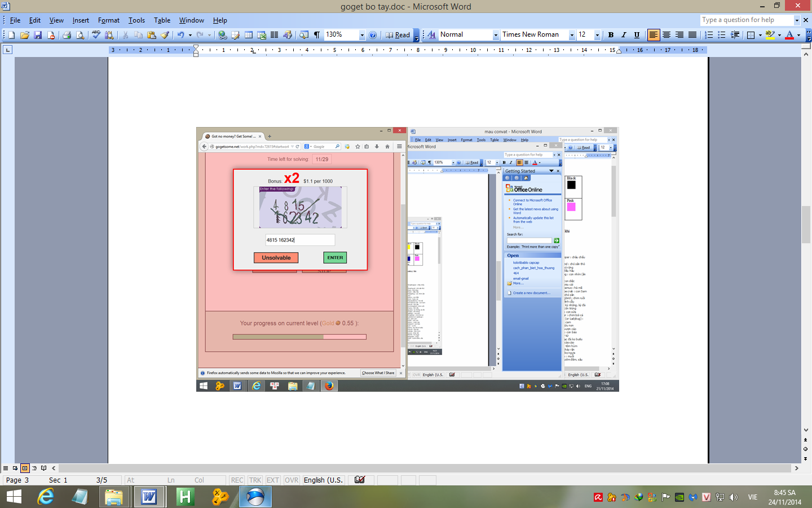Toggle italic formatting
Viewport: 812px width, 508px height.
pyautogui.click(x=624, y=35)
